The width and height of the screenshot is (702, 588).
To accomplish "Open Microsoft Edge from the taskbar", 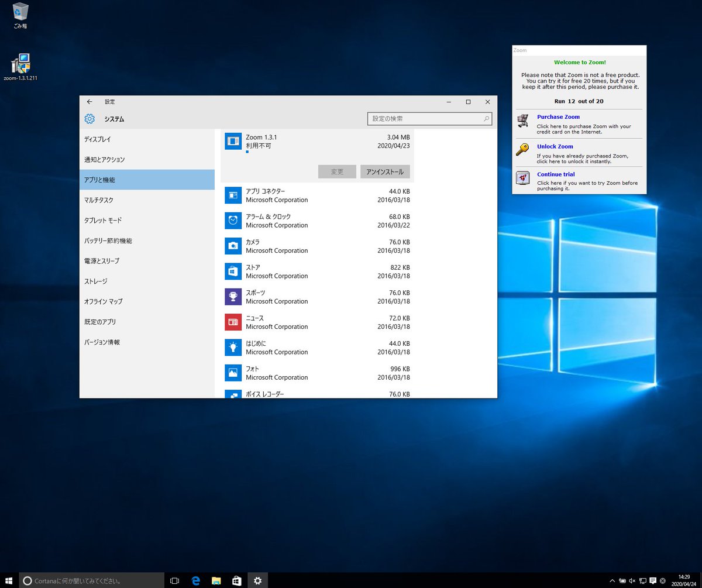I will click(x=196, y=580).
